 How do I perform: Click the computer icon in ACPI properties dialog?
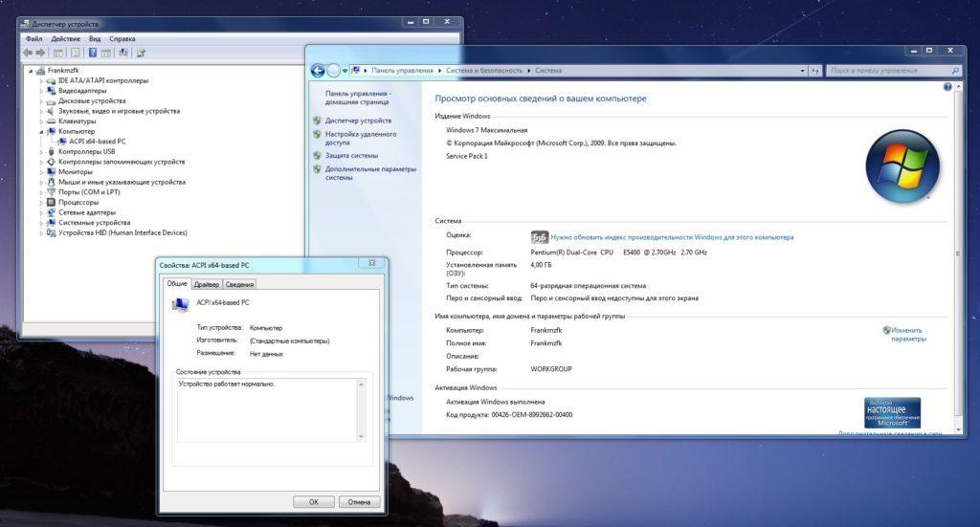[181, 305]
